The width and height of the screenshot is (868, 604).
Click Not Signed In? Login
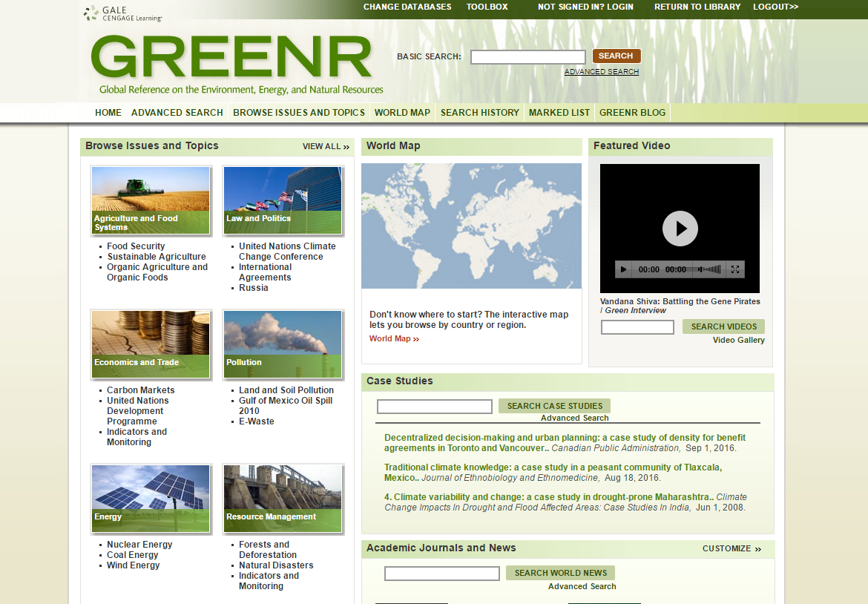point(585,7)
